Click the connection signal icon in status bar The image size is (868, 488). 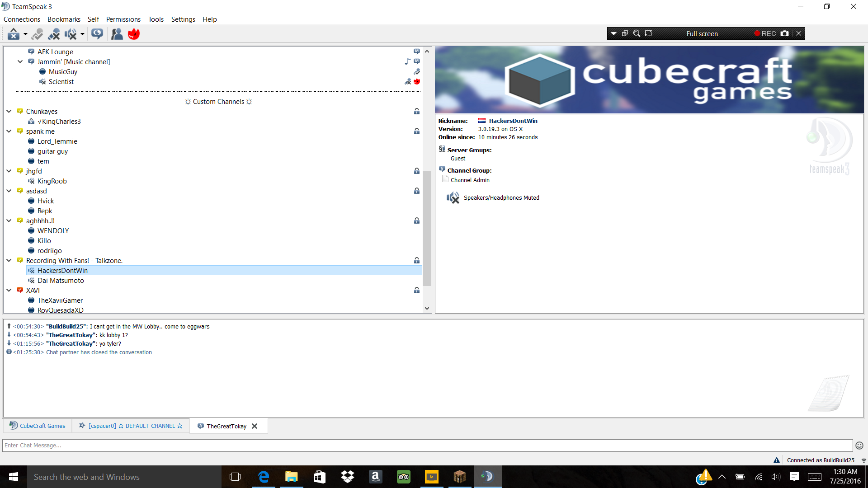tap(863, 460)
